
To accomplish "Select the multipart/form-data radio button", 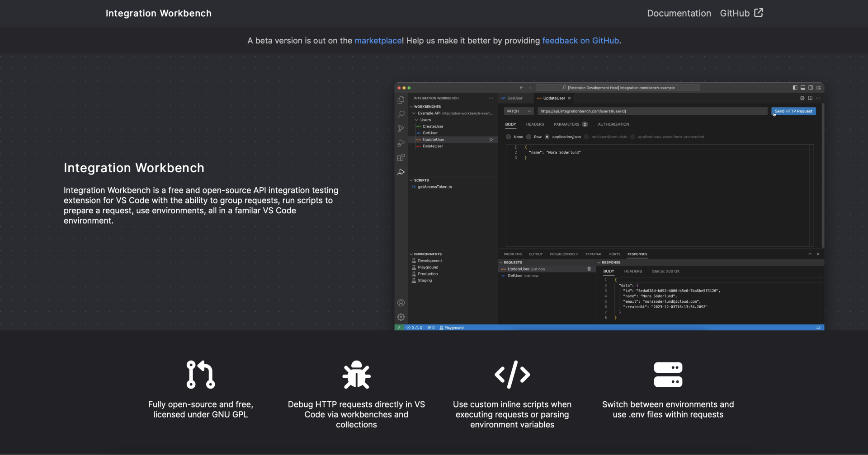I will (x=586, y=137).
